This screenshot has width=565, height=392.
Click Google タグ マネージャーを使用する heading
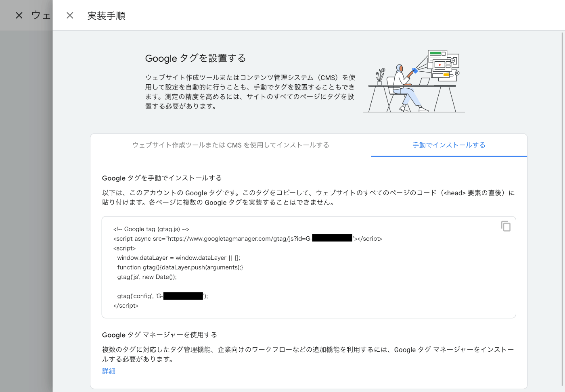159,335
